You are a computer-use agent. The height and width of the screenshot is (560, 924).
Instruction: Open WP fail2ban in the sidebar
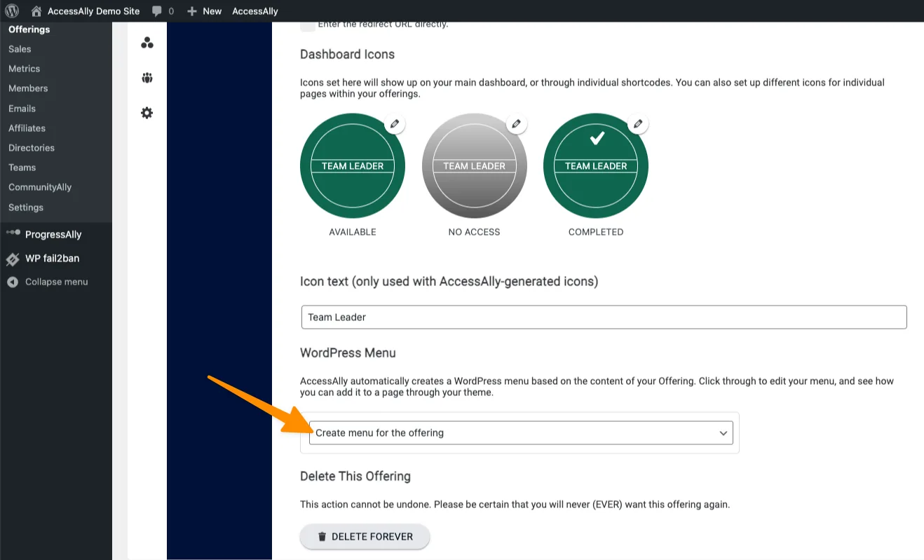tap(52, 259)
